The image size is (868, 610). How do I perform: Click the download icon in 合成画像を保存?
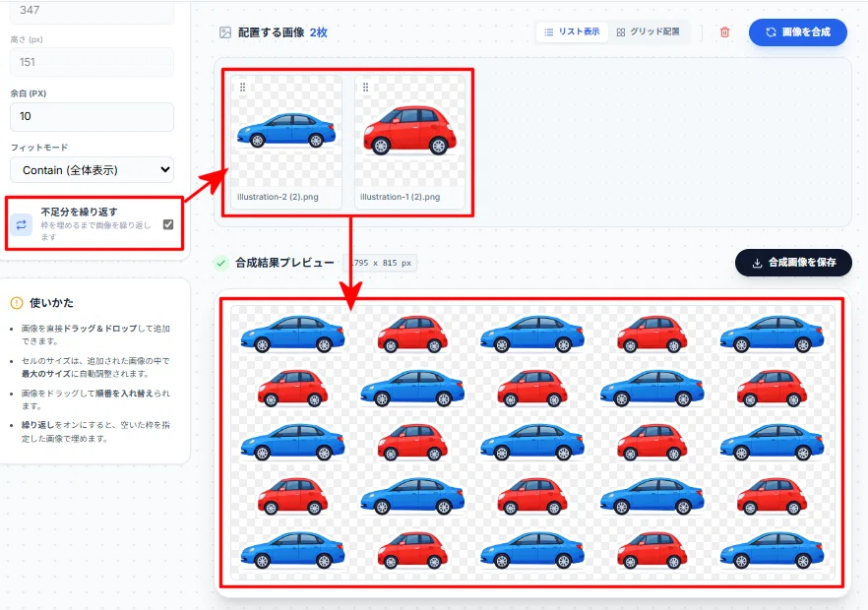[x=757, y=263]
